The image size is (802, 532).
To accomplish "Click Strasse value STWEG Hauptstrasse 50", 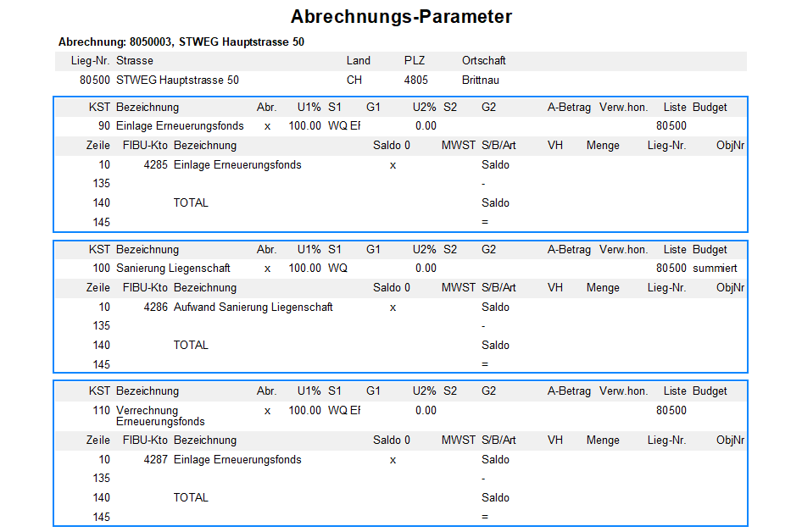I will 177,80.
